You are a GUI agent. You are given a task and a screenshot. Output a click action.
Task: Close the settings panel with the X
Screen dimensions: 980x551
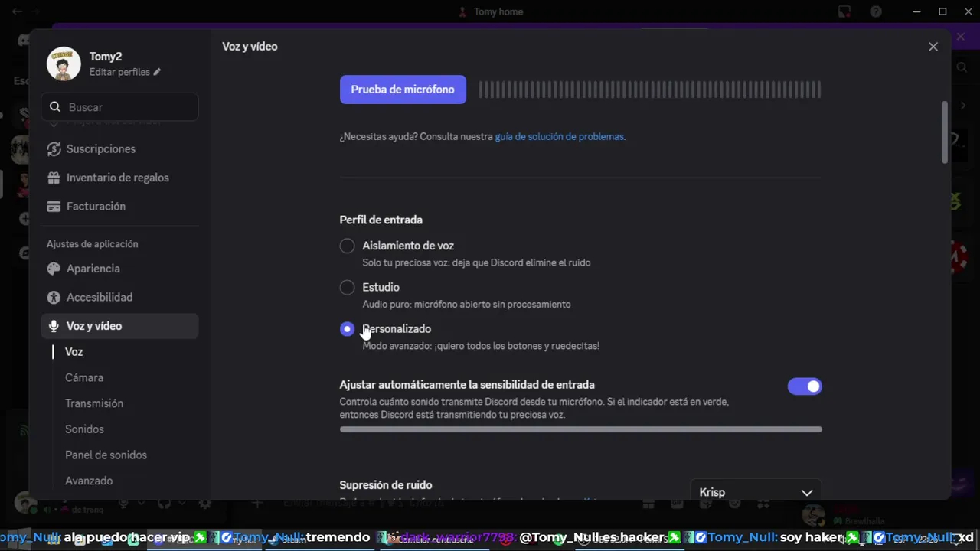(x=933, y=47)
